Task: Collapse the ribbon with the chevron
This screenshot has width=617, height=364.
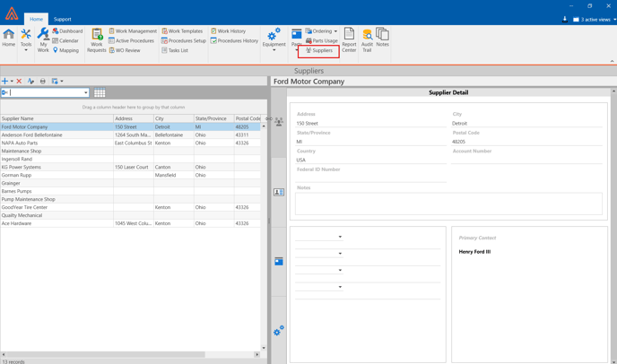Action: [x=613, y=61]
